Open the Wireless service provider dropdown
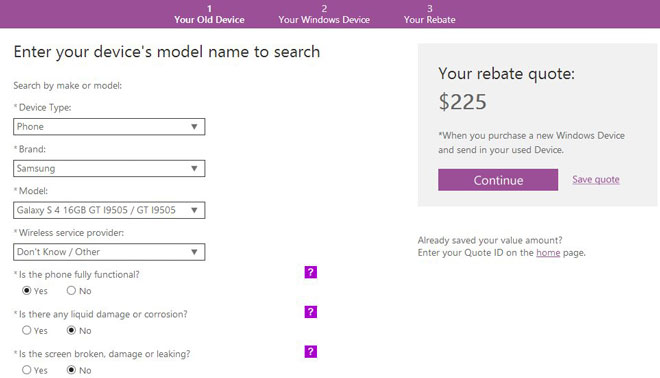 tap(109, 252)
